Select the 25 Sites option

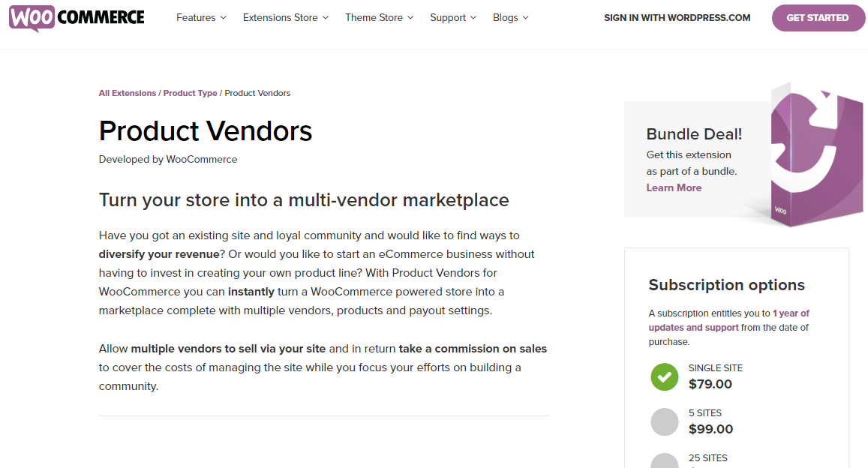[664, 460]
